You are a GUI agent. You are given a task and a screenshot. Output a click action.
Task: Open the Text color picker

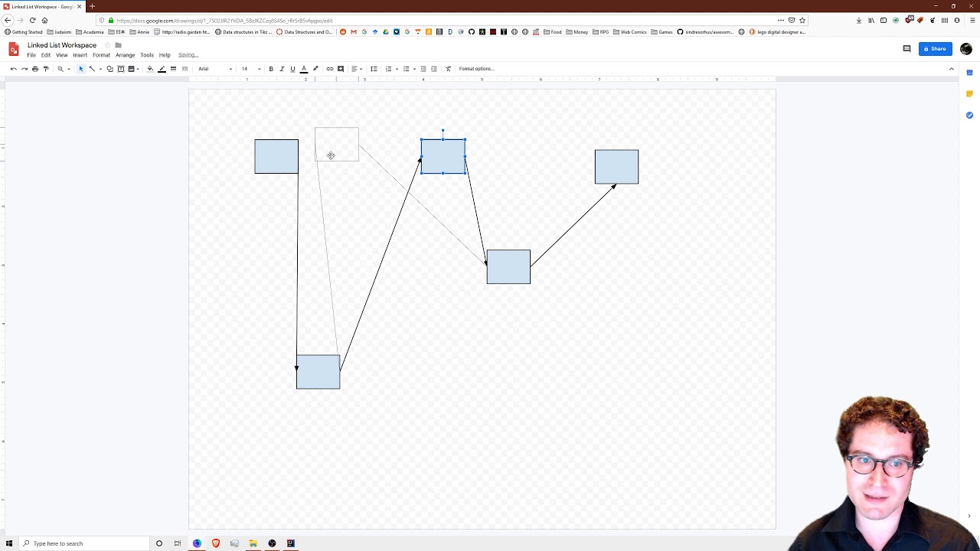tap(304, 69)
